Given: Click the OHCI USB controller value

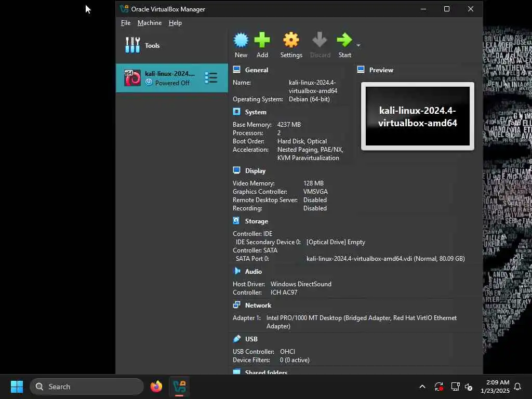Looking at the screenshot, I should tap(287, 352).
